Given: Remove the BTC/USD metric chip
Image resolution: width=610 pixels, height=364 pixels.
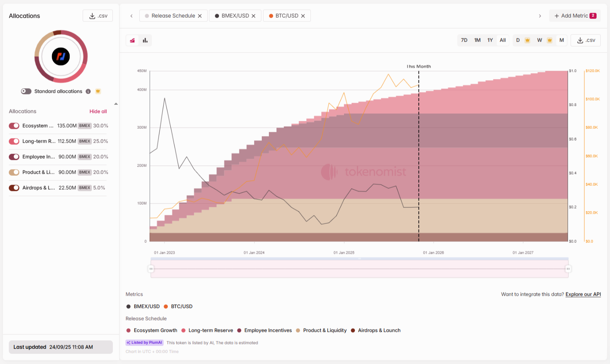Looking at the screenshot, I should [303, 16].
